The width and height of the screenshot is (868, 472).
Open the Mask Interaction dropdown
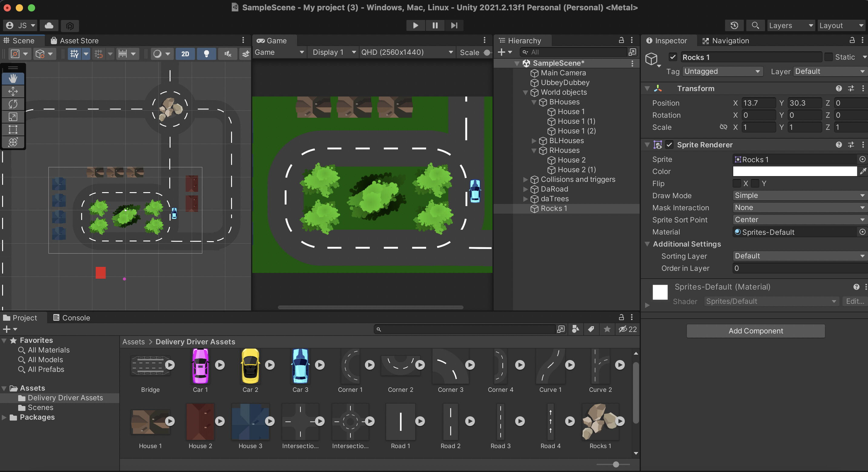point(800,208)
